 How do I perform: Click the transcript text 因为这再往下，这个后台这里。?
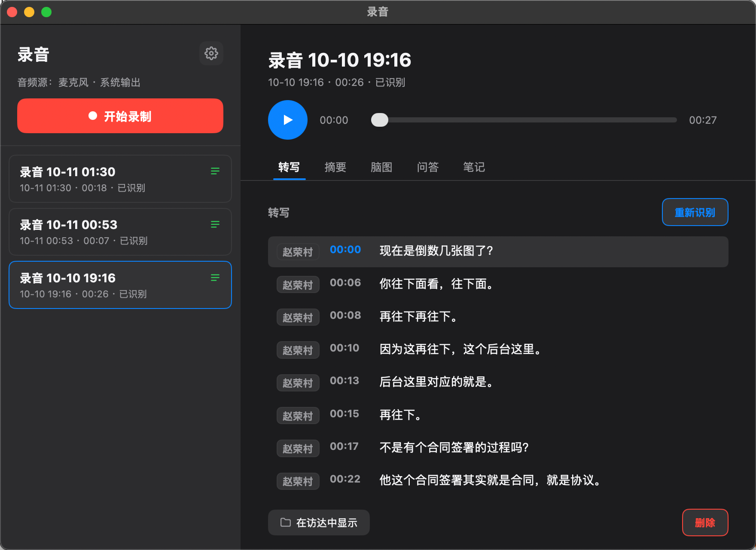coord(460,349)
